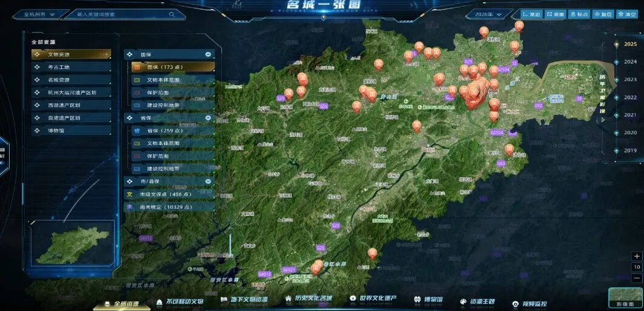Toggle 建设控制地带 layer under 省保
Image resolution: width=644 pixels, height=311 pixels.
tap(173, 169)
